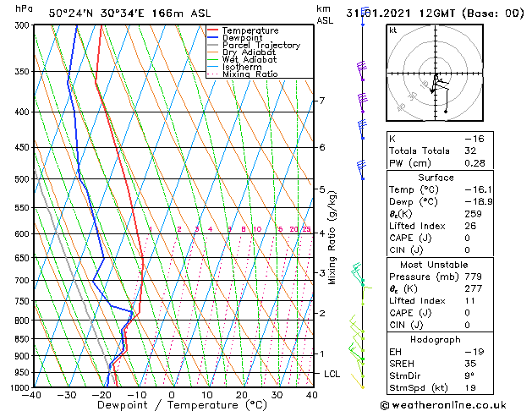Click the blue wind barb near 500 hPa
Viewport: 532px width, 411px height.
pos(362,169)
